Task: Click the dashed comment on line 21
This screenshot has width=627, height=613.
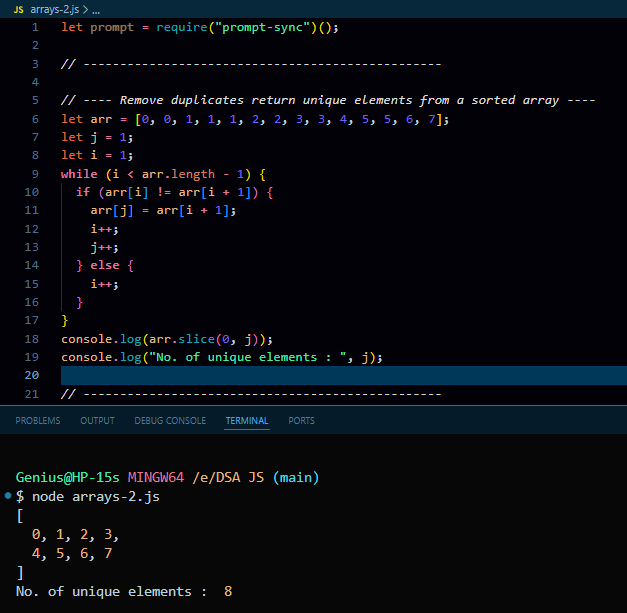Action: click(x=251, y=394)
